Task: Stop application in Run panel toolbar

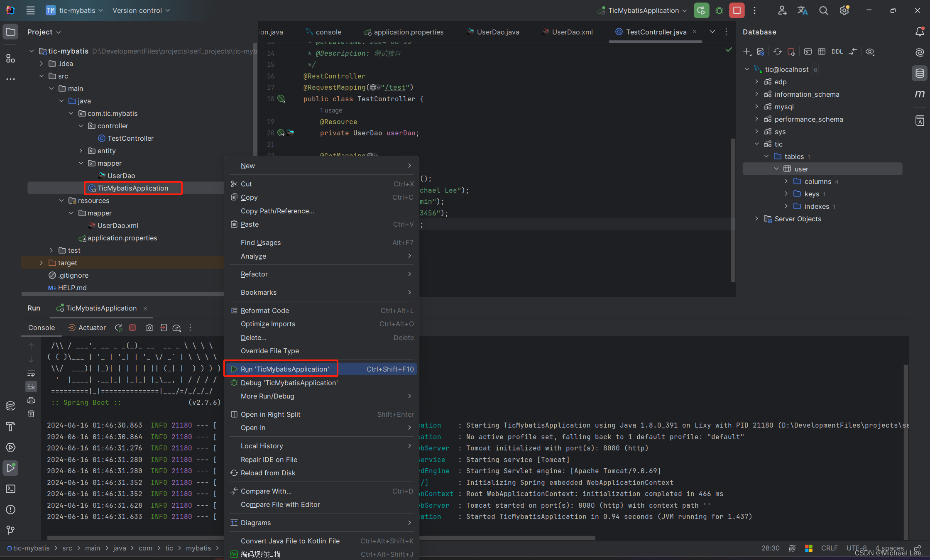Action: pos(132,328)
